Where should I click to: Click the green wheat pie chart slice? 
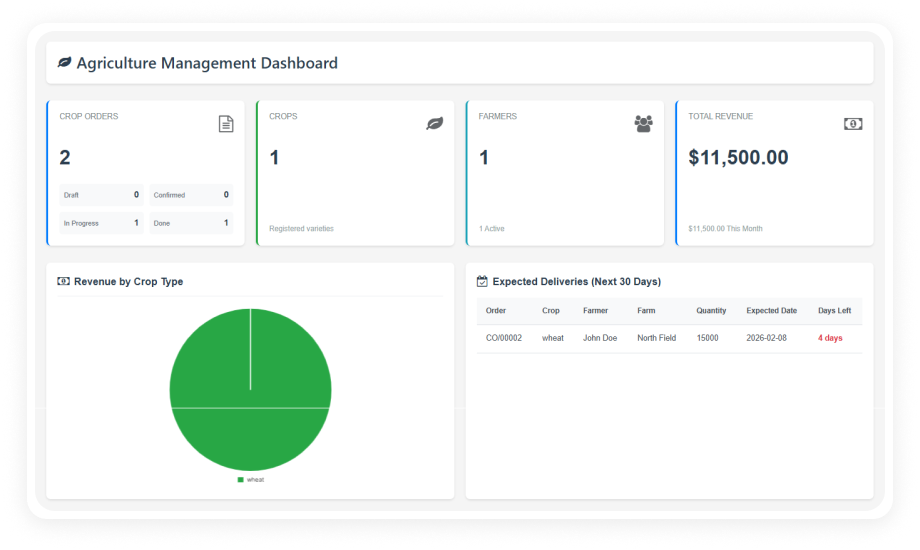coord(251,390)
